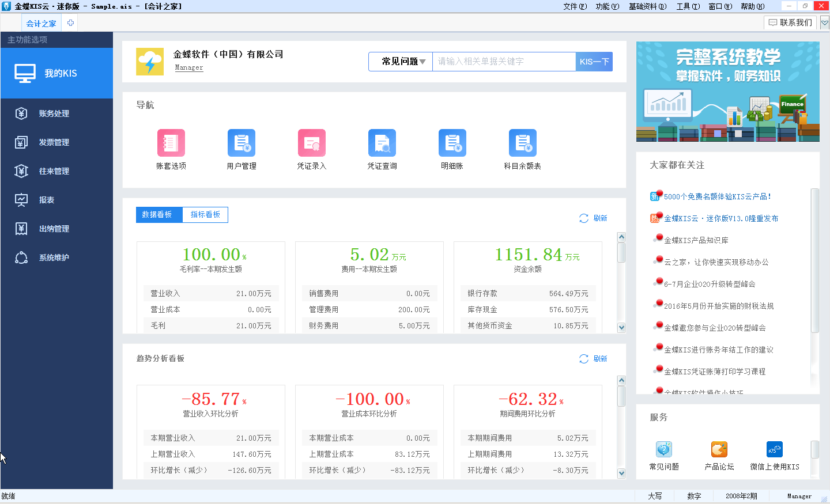Open the 科目余额表 navigation icon
Image resolution: width=830 pixels, height=504 pixels.
tap(523, 143)
